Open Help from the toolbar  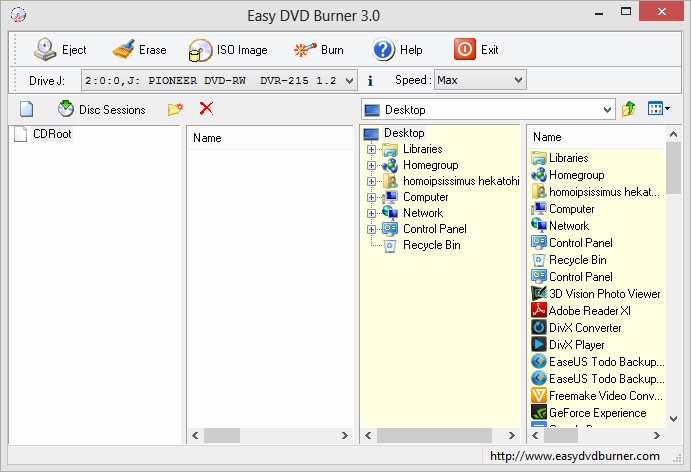coord(397,50)
